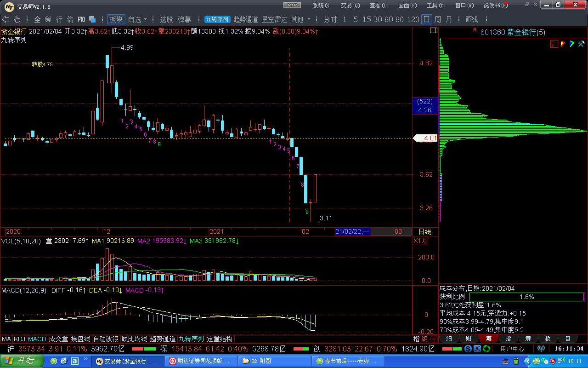Switch to the KDJ indicator tab
Image resolution: width=588 pixels, height=368 pixels.
(x=20, y=339)
